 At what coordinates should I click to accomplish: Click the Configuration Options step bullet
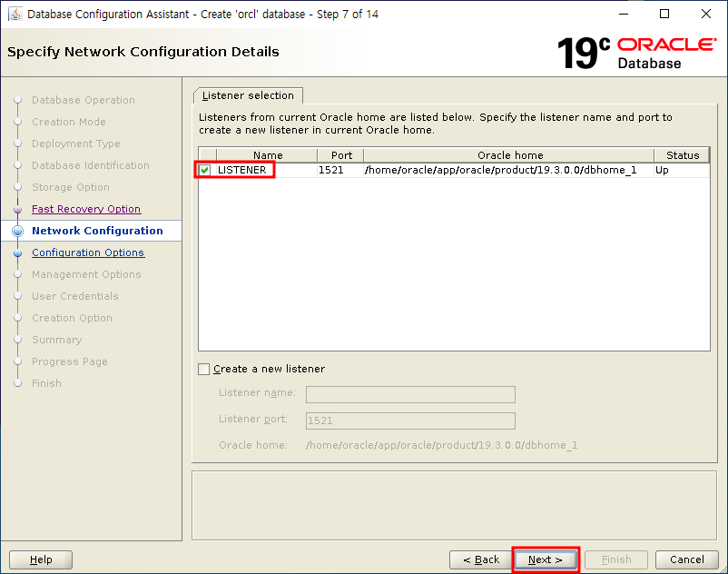[x=17, y=253]
